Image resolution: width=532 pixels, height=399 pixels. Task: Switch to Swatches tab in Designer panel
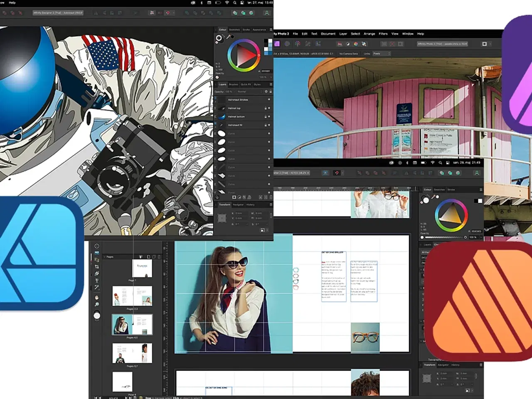[234, 30]
